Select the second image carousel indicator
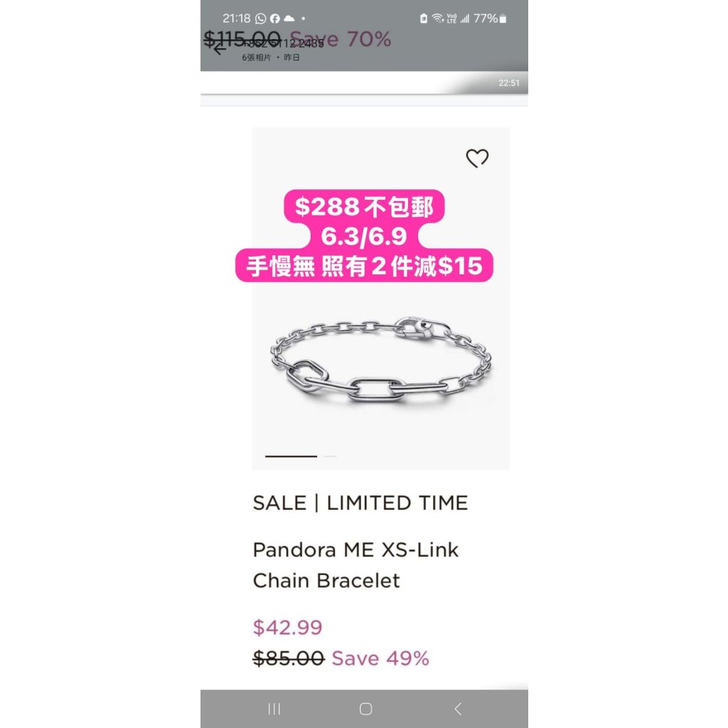 [x=330, y=456]
